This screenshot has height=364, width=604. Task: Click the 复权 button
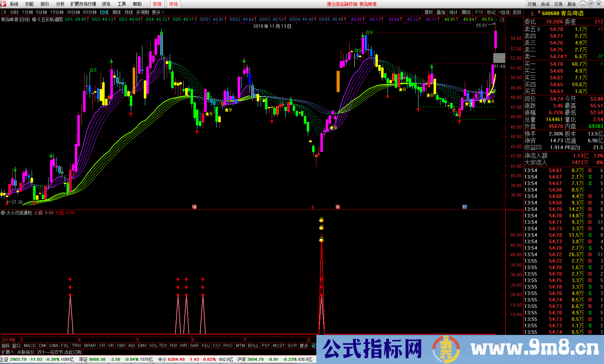[429, 12]
